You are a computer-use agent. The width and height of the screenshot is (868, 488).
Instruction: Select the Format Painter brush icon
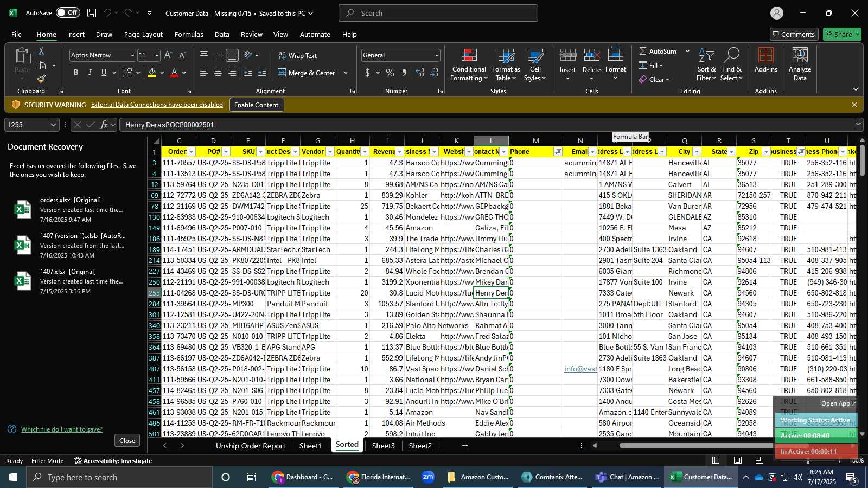[x=41, y=79]
